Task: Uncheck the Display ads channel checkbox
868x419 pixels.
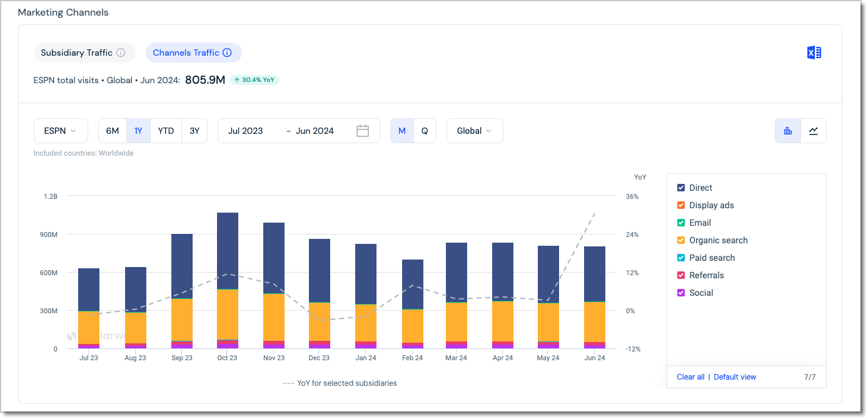Action: 681,205
